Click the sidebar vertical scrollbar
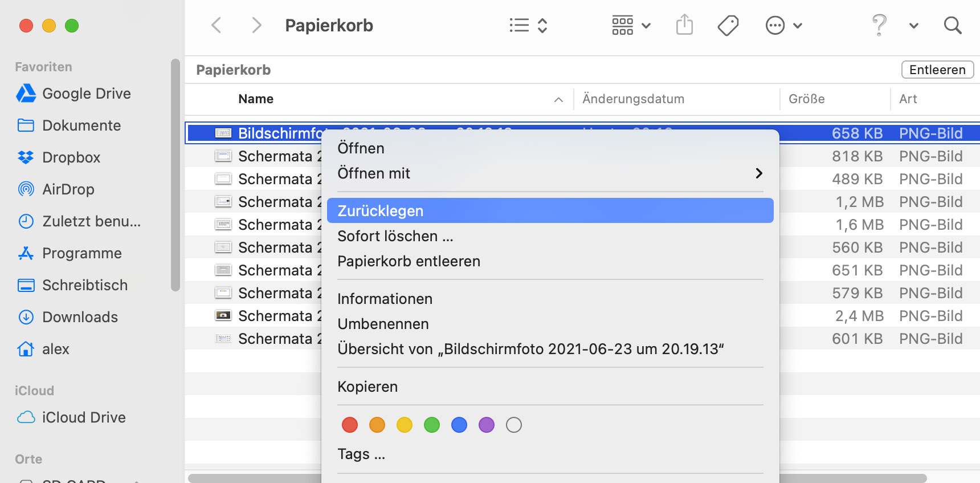The image size is (980, 483). coord(175,175)
